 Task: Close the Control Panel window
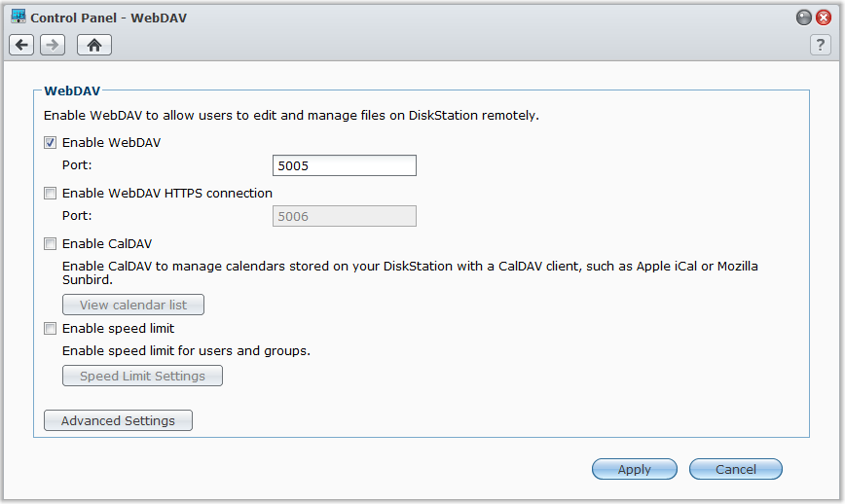[824, 18]
